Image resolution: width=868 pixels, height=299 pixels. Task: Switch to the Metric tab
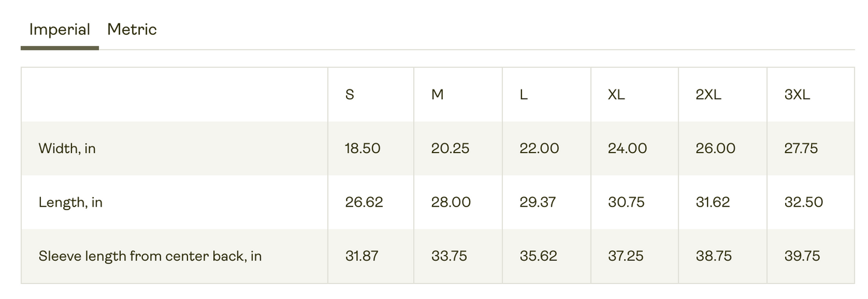[132, 29]
